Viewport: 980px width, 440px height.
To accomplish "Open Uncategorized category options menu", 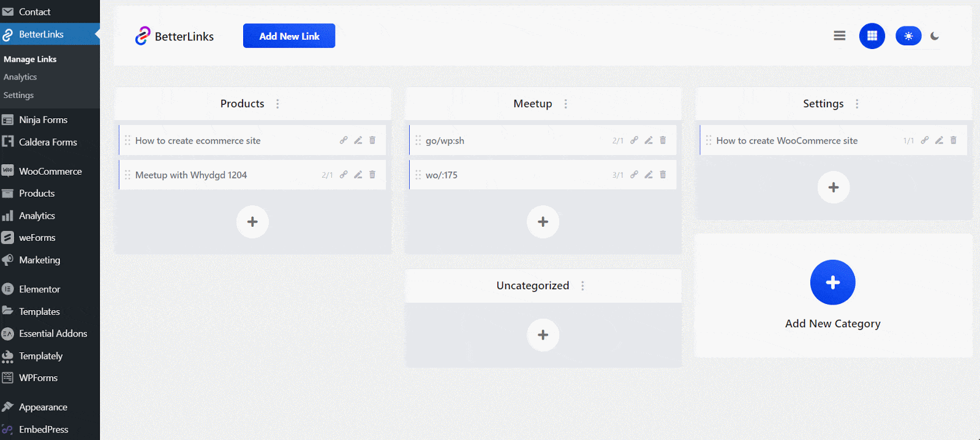I will pyautogui.click(x=582, y=286).
